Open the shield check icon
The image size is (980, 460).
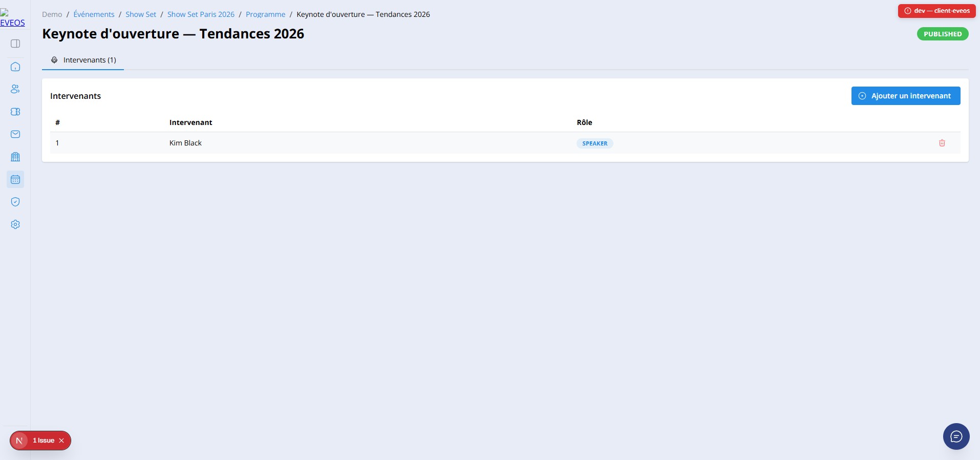(15, 202)
